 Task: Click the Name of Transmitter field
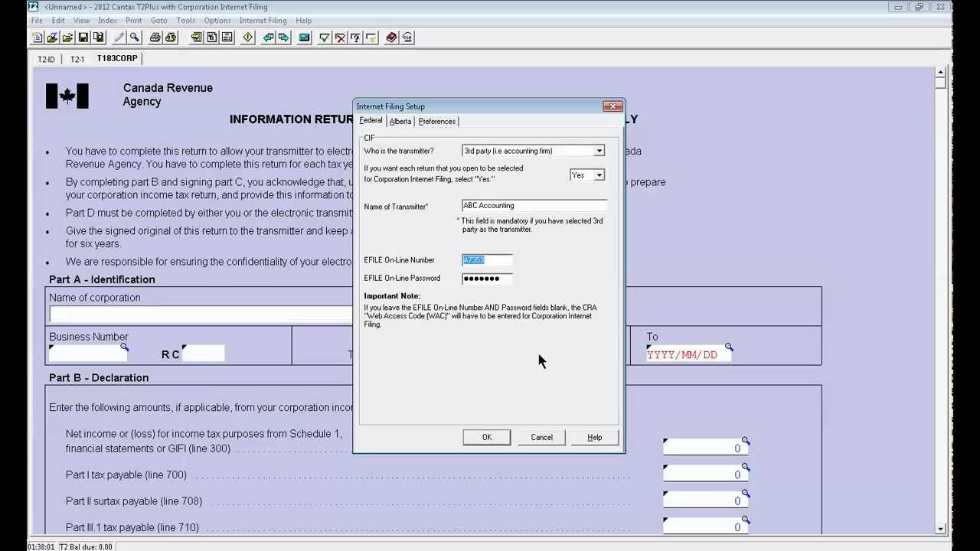[x=534, y=205]
